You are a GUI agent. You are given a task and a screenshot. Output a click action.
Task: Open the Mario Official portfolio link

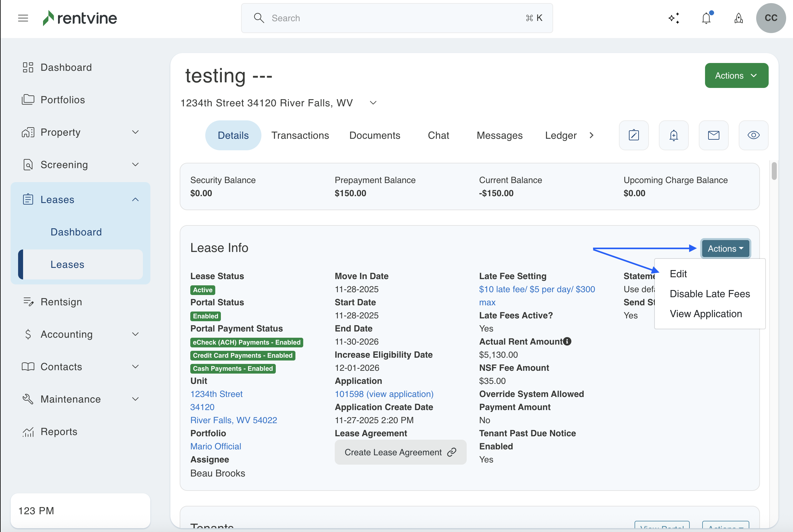click(x=216, y=446)
